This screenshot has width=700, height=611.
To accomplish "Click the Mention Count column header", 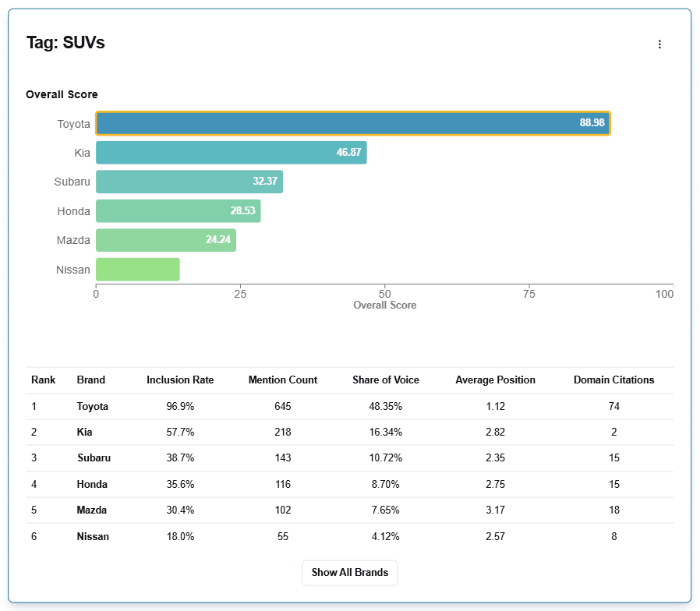I will pos(283,380).
